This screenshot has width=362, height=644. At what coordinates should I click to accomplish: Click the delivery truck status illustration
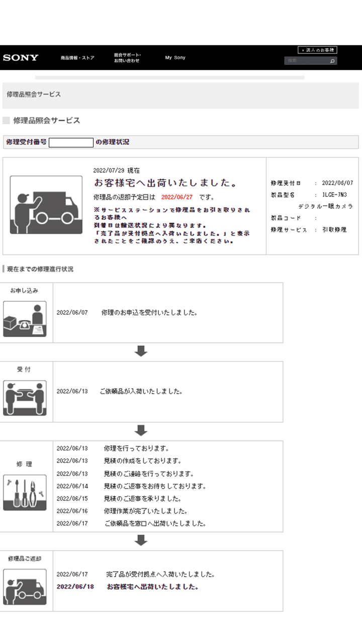pyautogui.click(x=46, y=205)
